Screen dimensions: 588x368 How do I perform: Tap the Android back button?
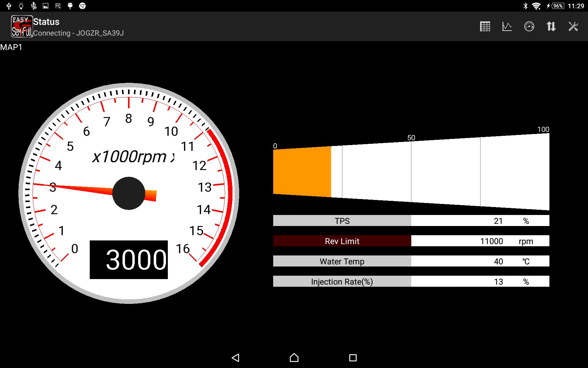pos(235,358)
